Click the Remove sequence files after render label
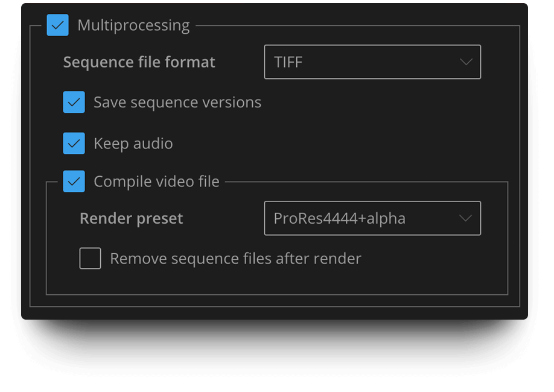This screenshot has width=554, height=392. coord(235,258)
